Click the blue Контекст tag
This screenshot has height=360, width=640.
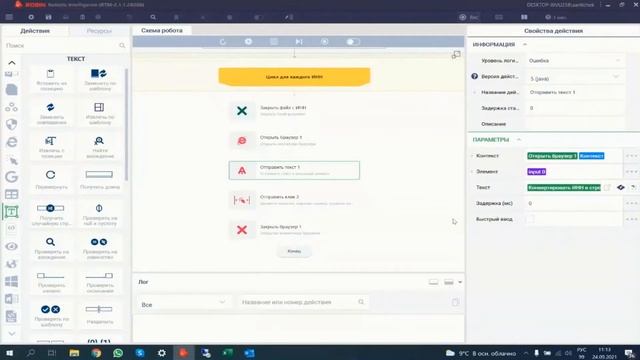pyautogui.click(x=591, y=156)
